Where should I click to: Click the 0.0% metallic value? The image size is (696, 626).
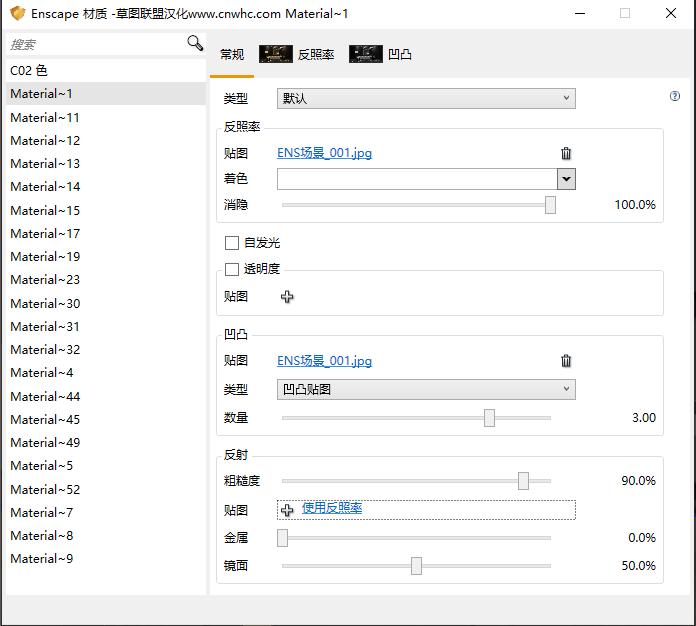[x=642, y=538]
